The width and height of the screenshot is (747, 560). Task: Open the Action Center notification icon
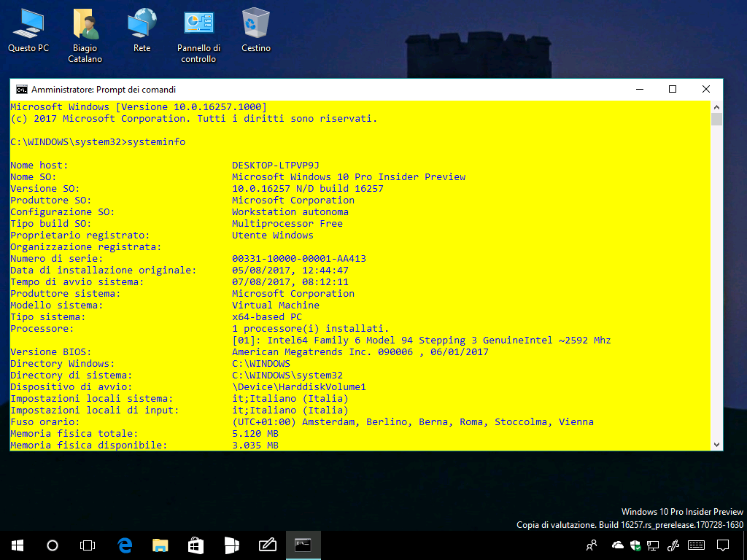(723, 545)
